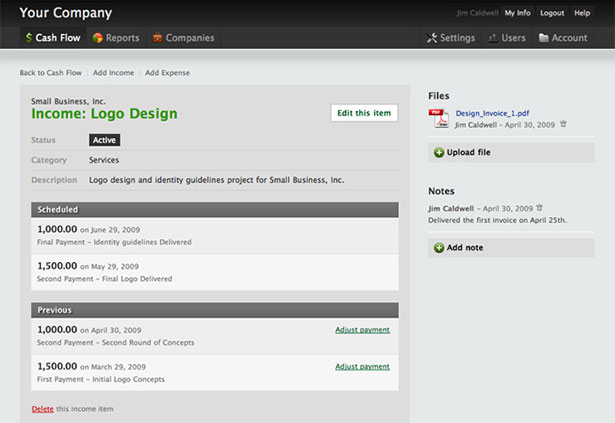Viewport: 615px width, 423px height.
Task: Click the Active status badge
Action: pyautogui.click(x=104, y=140)
